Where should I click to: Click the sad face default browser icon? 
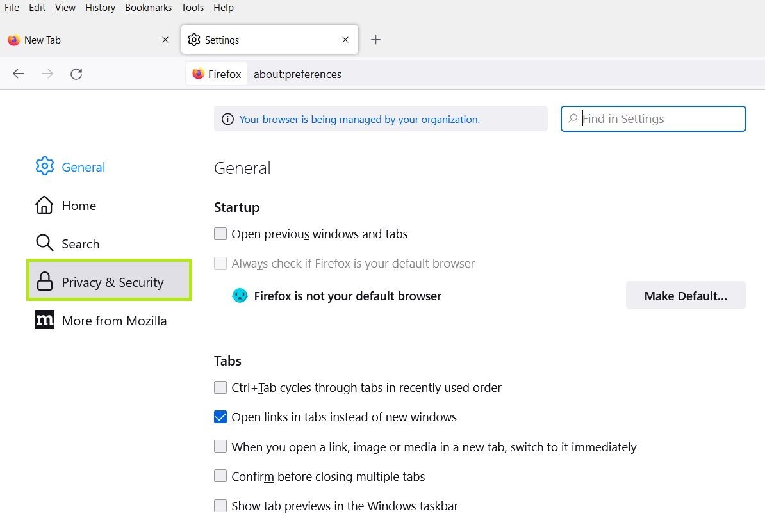click(x=240, y=296)
